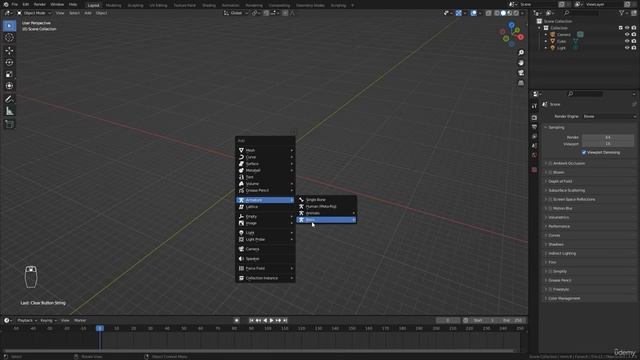The width and height of the screenshot is (640, 360).
Task: Switch perspective/orthographic grid icon
Action: point(521,83)
